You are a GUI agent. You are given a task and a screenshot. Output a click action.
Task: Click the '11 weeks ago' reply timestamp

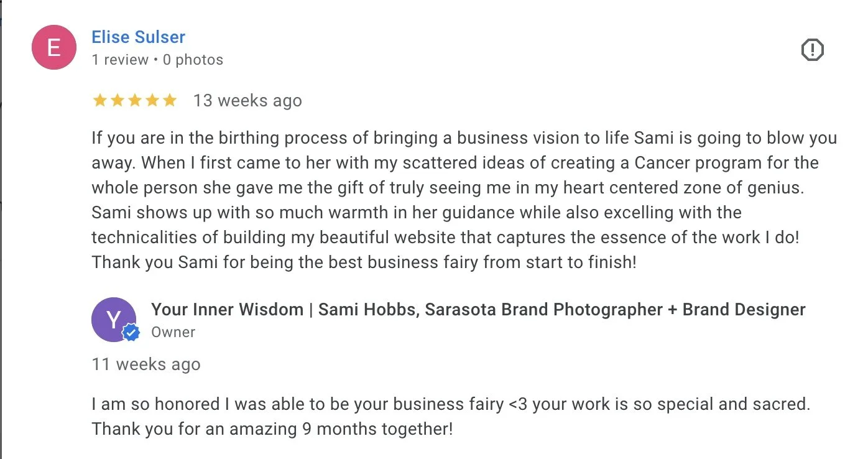pos(146,364)
